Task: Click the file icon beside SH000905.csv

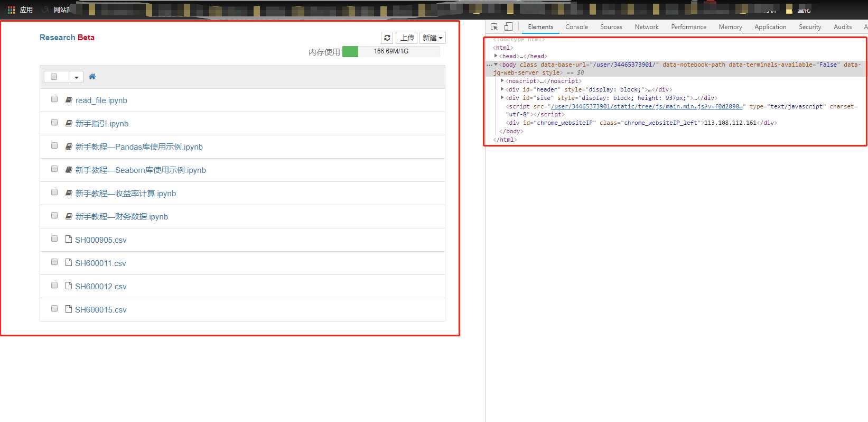Action: (x=69, y=239)
